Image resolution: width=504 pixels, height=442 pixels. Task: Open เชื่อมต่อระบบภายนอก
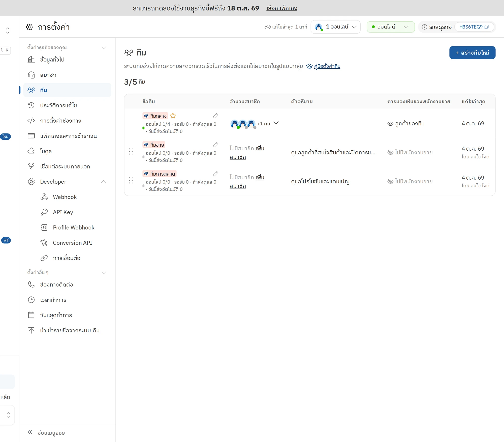click(67, 167)
